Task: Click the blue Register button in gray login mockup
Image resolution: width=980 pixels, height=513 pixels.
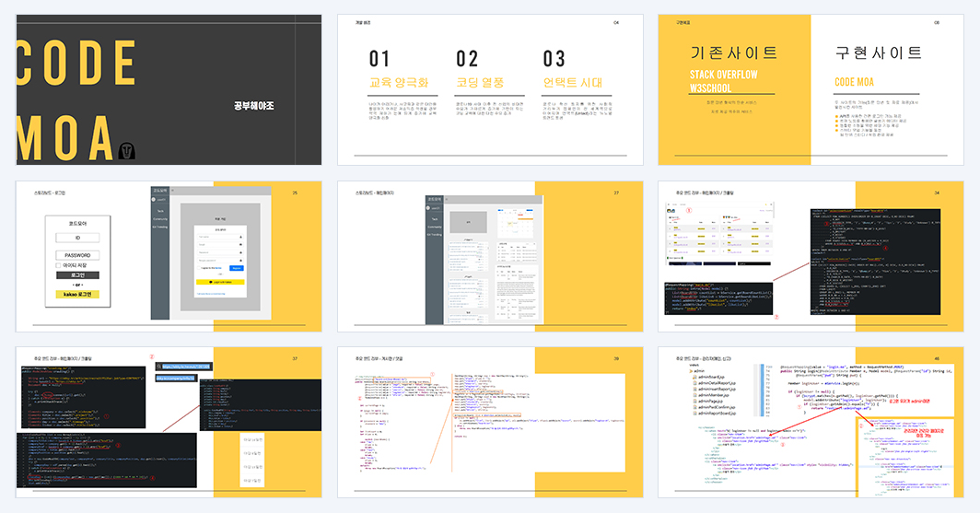Action: 236,268
